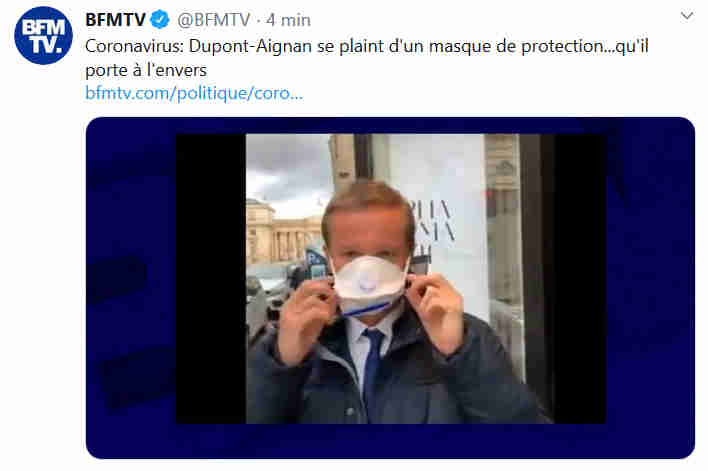Open the BFMTV profile avatar logo

pos(43,35)
